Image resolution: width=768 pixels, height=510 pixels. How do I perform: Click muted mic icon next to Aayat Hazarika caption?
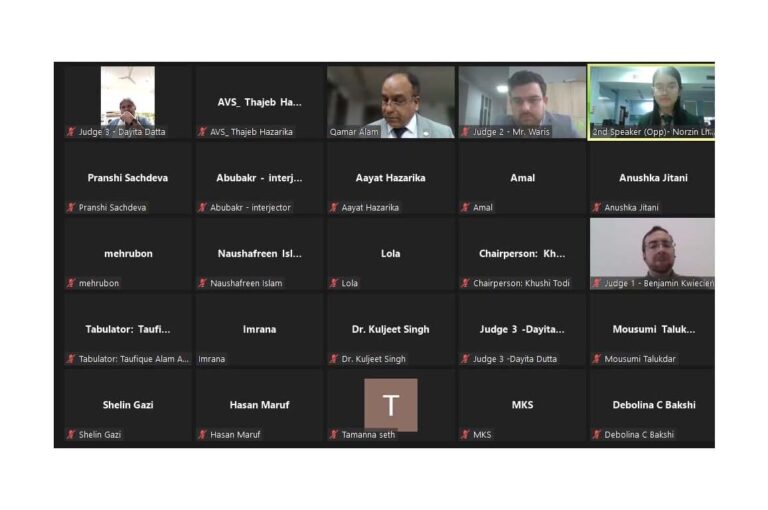(x=334, y=207)
